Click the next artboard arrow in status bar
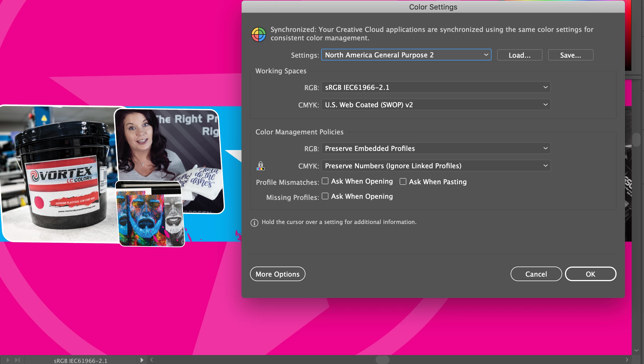This screenshot has height=364, width=644. (x=8, y=360)
